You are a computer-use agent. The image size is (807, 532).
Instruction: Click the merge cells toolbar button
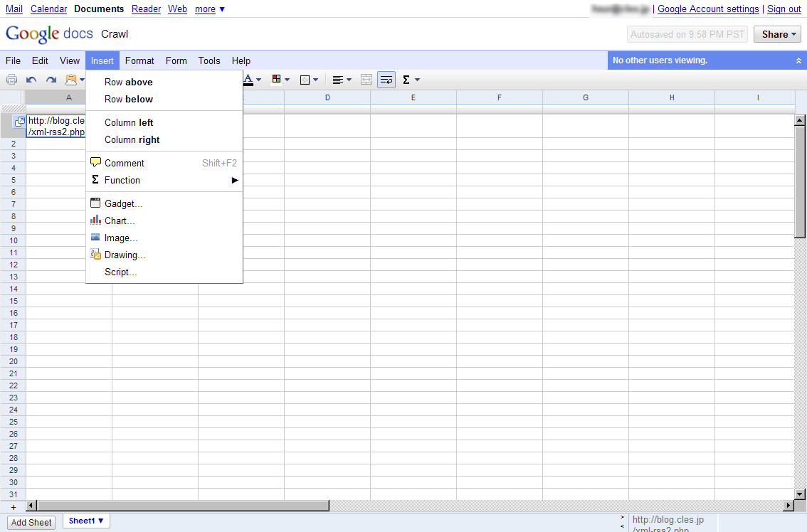tap(366, 80)
